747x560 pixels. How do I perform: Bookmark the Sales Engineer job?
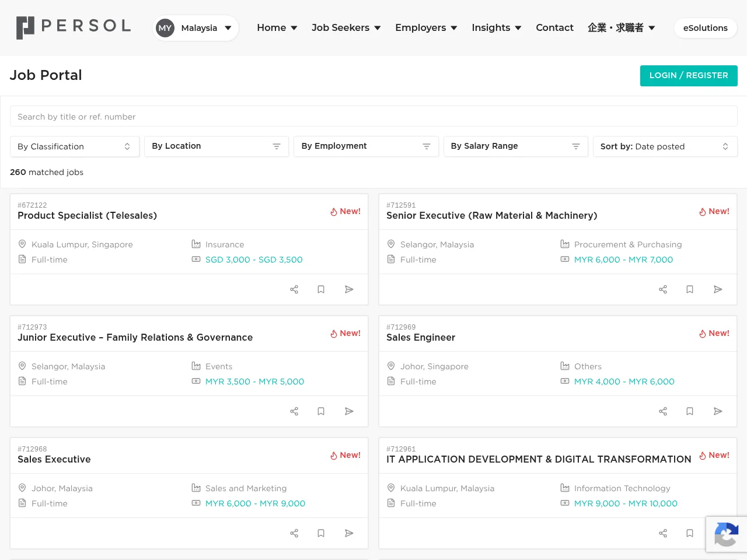pos(690,411)
